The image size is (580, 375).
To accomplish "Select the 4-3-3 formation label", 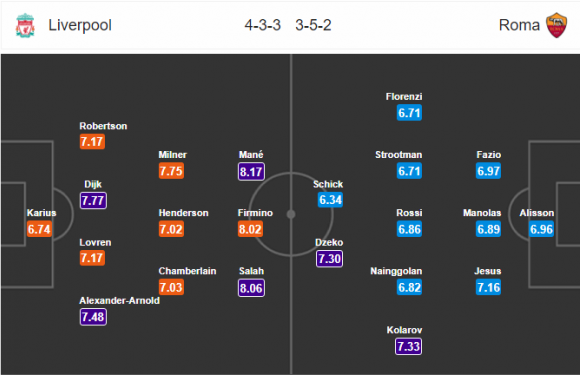I will [263, 25].
